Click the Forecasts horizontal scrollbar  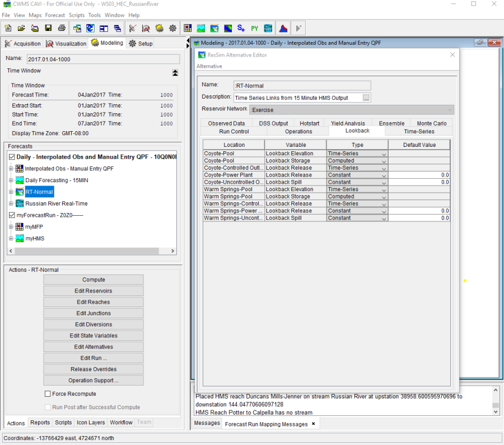pos(86,251)
